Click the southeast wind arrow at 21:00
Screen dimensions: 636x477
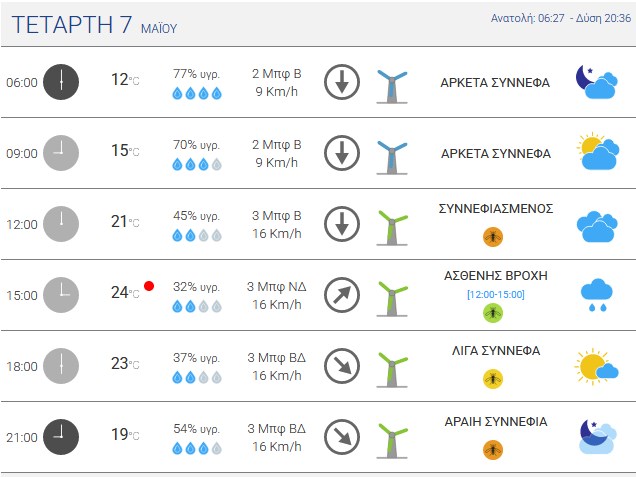pos(342,437)
